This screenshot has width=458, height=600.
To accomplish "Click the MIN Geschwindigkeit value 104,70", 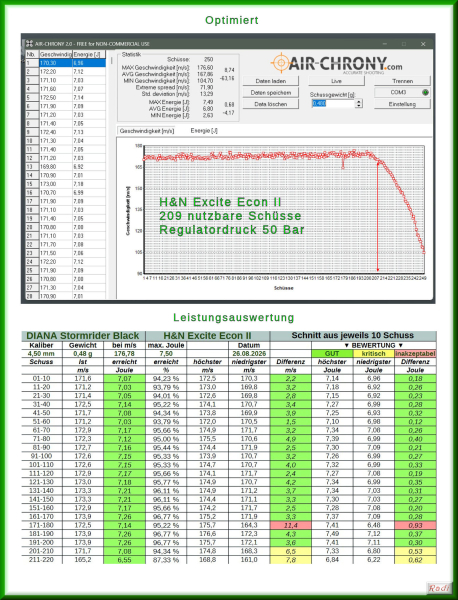I will coord(206,81).
